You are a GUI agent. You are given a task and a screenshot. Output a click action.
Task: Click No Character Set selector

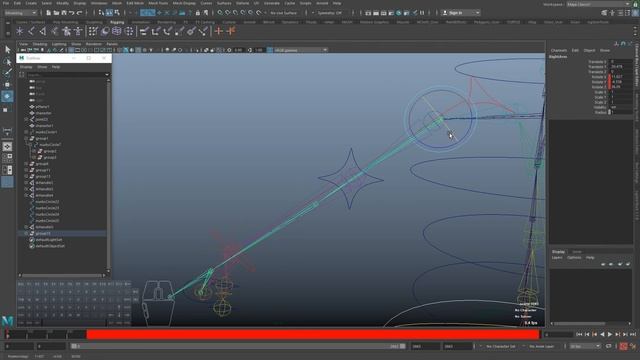click(500, 346)
